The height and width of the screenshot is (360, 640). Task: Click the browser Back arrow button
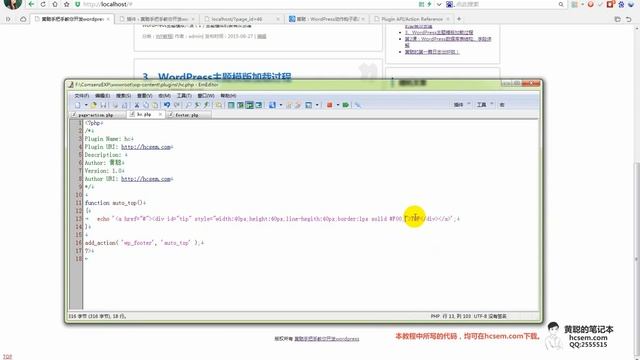click(31, 4)
